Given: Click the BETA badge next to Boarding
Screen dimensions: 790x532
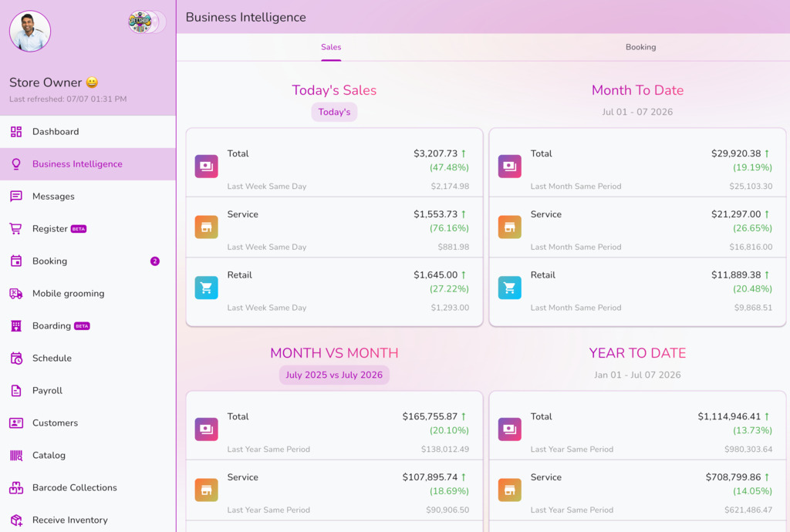Looking at the screenshot, I should (x=82, y=326).
